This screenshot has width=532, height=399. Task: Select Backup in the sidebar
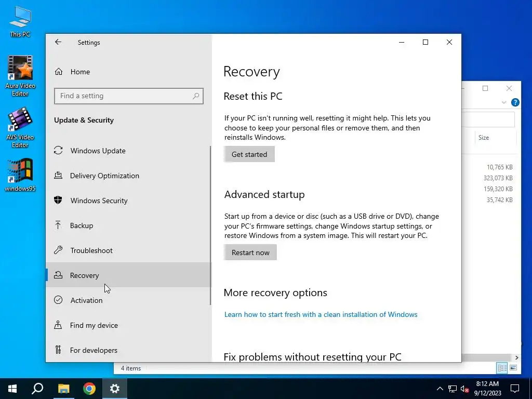coord(128,225)
